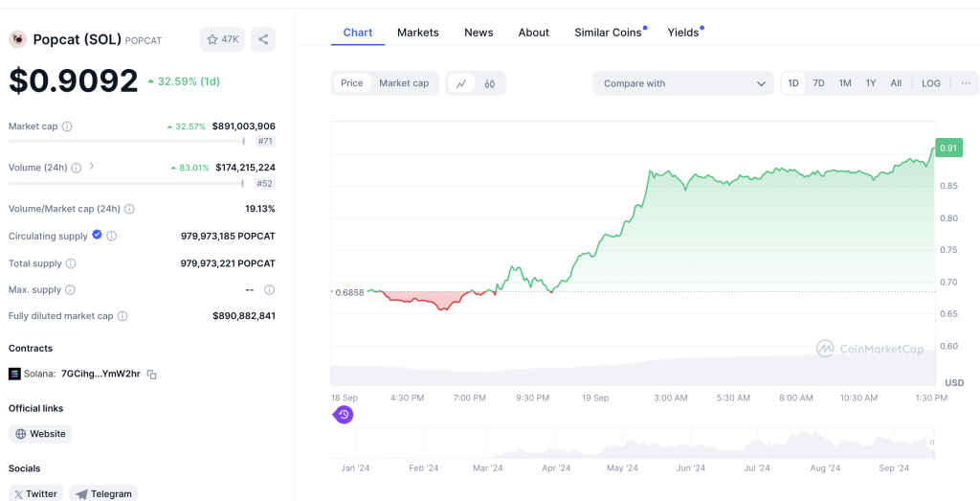This screenshot has height=501, width=980.
Task: Select the Market cap chart toggle
Action: 404,83
